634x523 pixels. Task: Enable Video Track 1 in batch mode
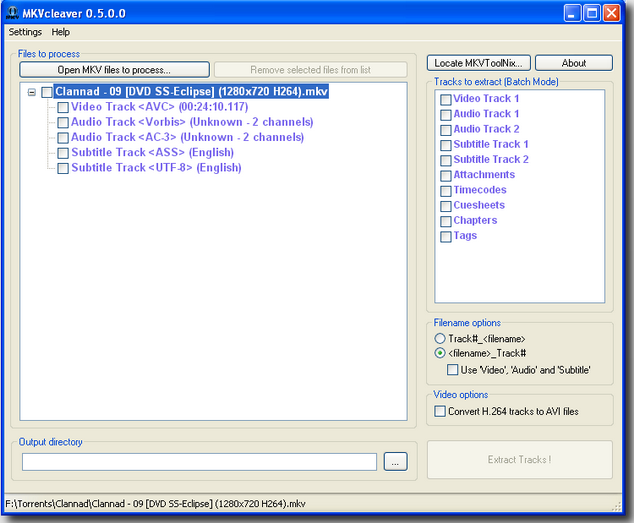(446, 100)
